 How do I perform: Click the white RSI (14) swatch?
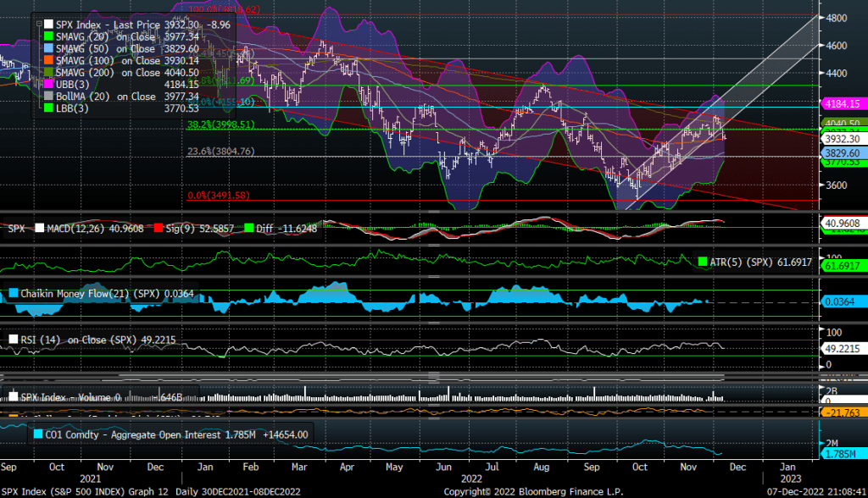click(x=14, y=339)
